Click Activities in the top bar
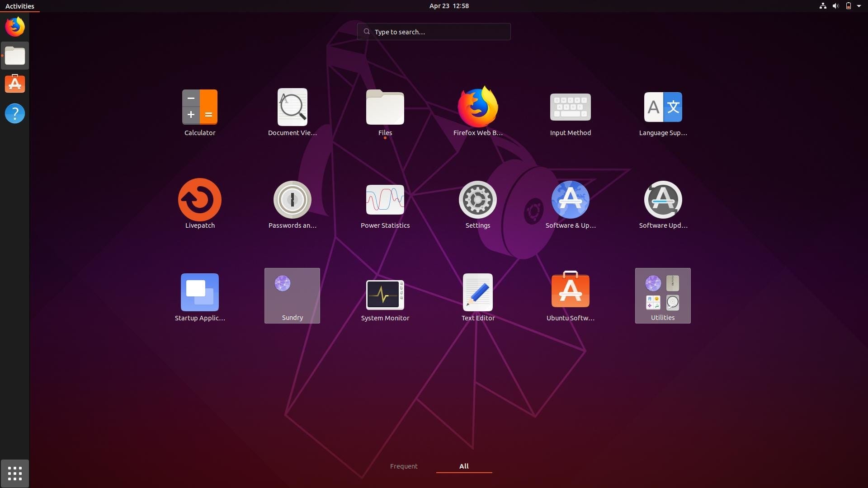868x488 pixels. click(x=19, y=6)
